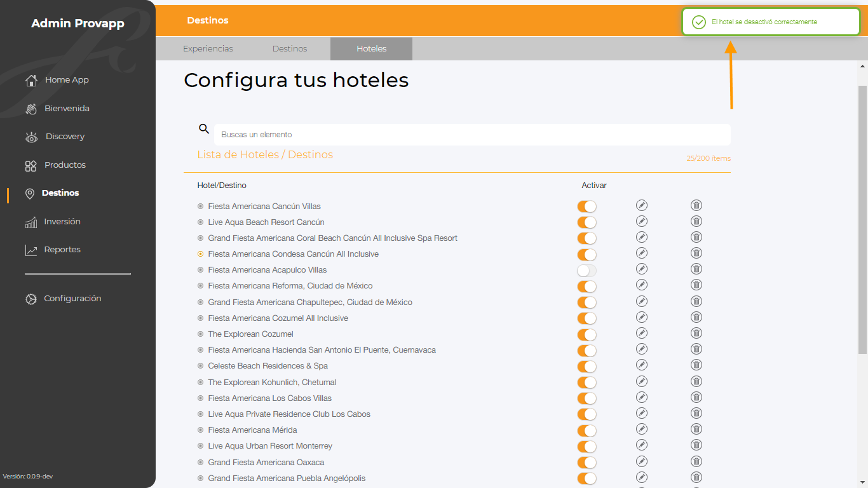
Task: Open Inversión chart icon
Action: click(x=31, y=222)
